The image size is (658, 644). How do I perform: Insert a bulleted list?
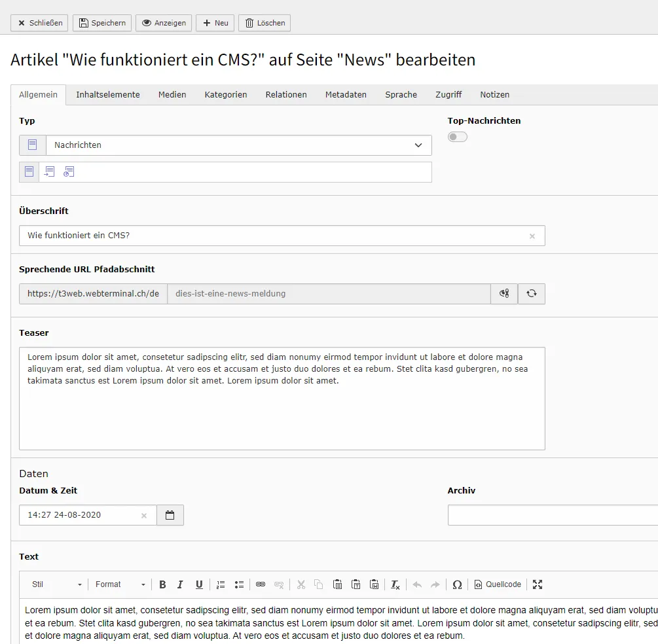pyautogui.click(x=239, y=584)
